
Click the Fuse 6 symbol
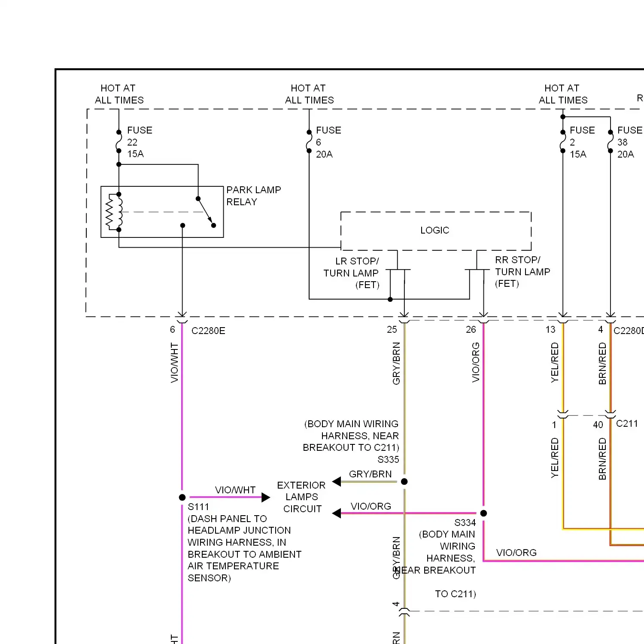(x=309, y=142)
